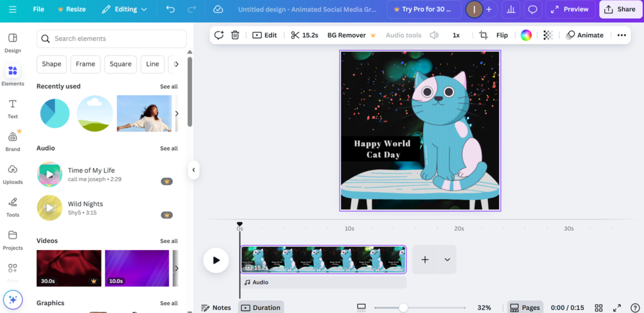Click See all next to Audio

pos(169,148)
